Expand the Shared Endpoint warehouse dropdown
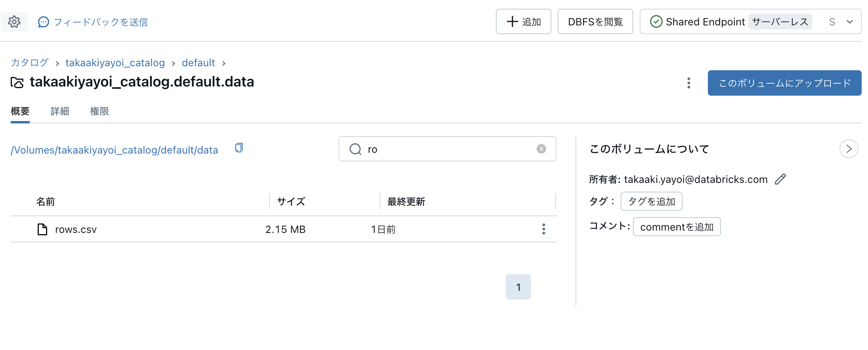 (849, 22)
